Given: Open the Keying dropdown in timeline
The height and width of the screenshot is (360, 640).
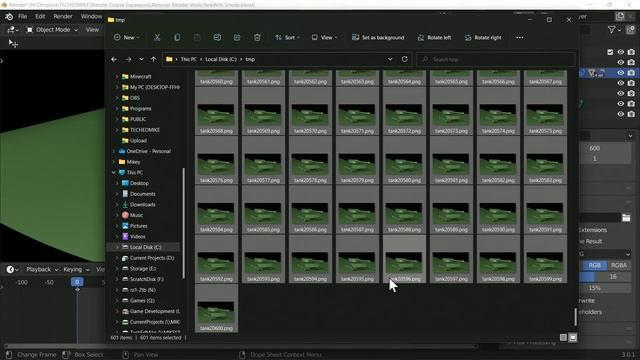Looking at the screenshot, I should point(76,269).
